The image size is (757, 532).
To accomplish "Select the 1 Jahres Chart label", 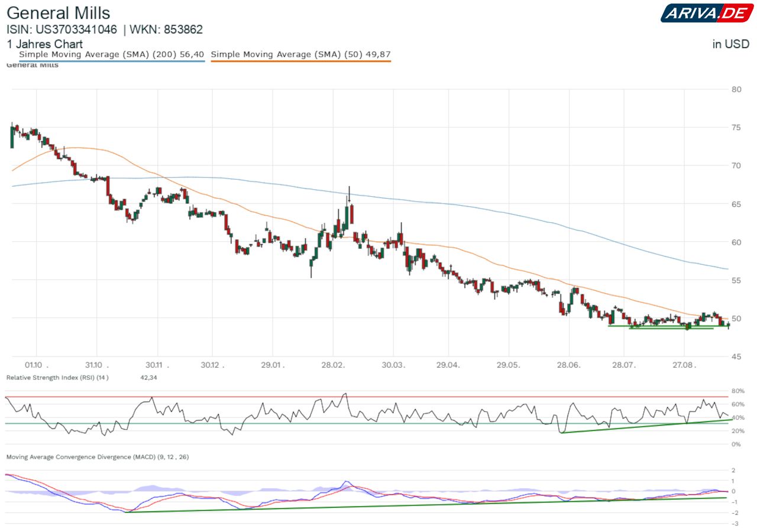I will point(44,44).
